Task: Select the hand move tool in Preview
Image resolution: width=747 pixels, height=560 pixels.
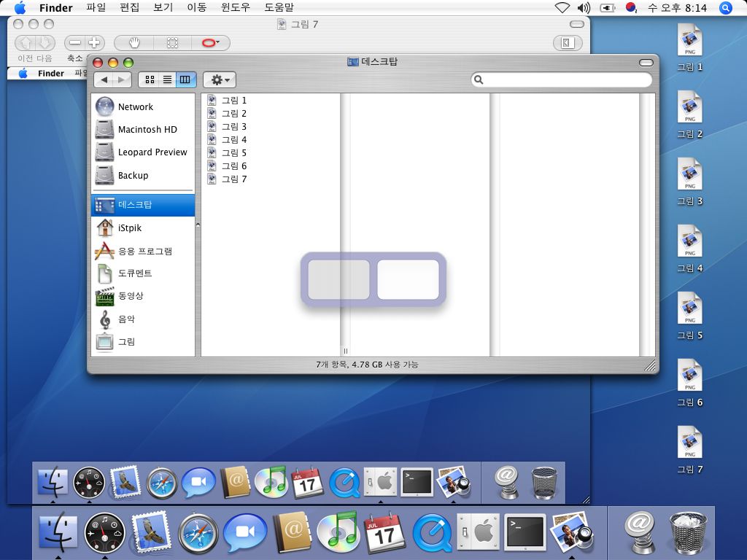Action: pos(135,43)
